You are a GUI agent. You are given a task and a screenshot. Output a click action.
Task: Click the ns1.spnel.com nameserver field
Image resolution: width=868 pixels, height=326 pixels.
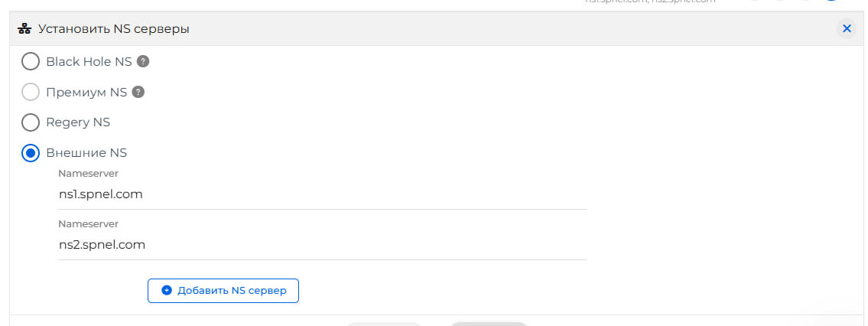(x=321, y=194)
